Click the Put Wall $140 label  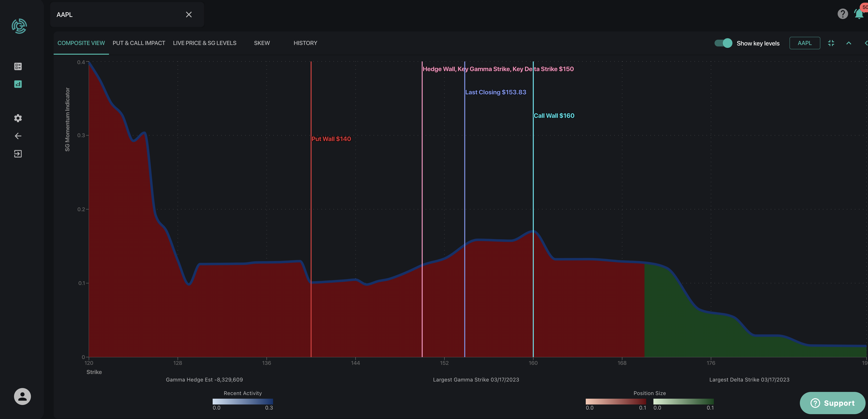click(331, 139)
